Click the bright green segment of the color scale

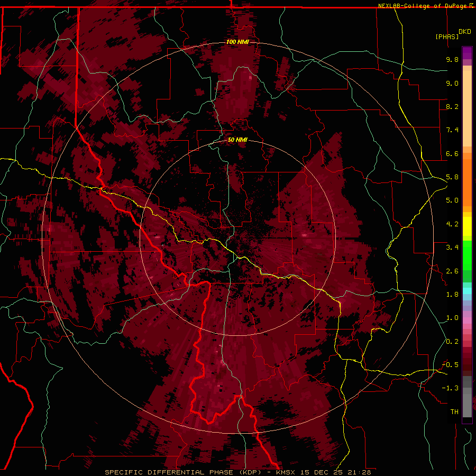467,255
